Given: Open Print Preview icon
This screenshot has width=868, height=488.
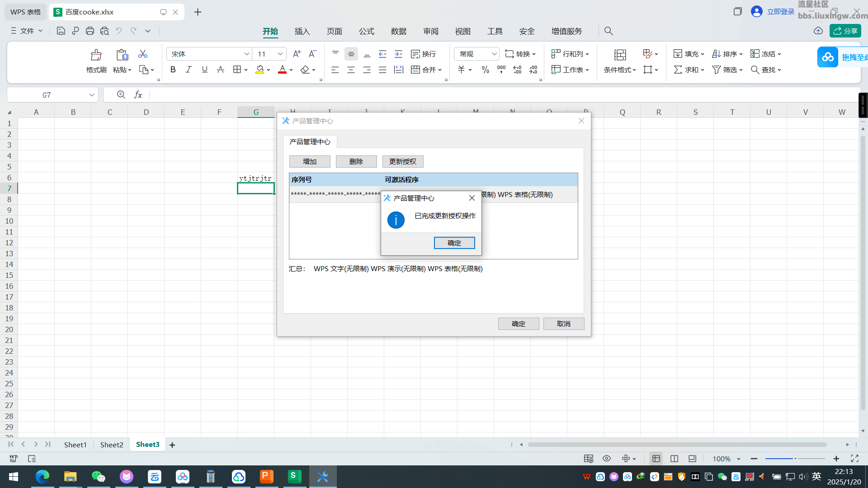Looking at the screenshot, I should (x=104, y=31).
